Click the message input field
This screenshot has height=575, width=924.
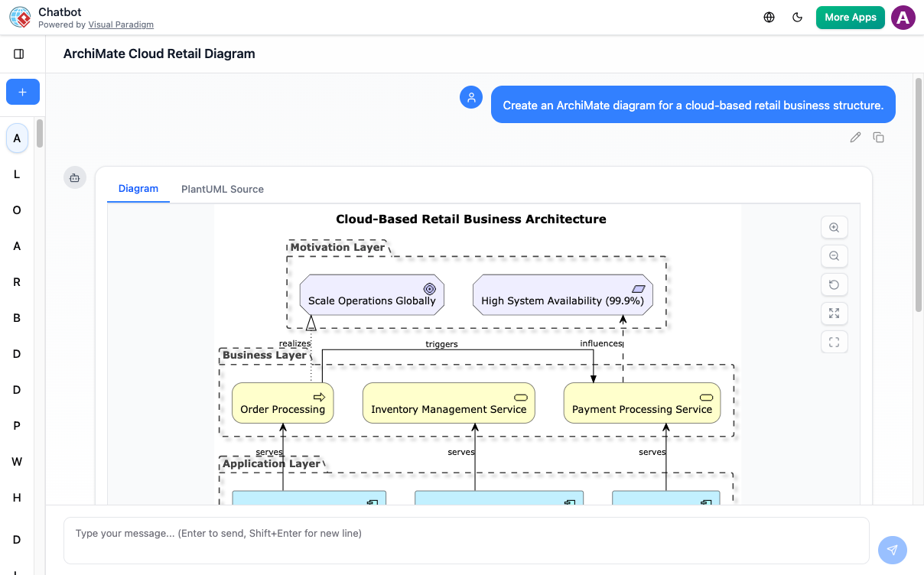pos(466,533)
